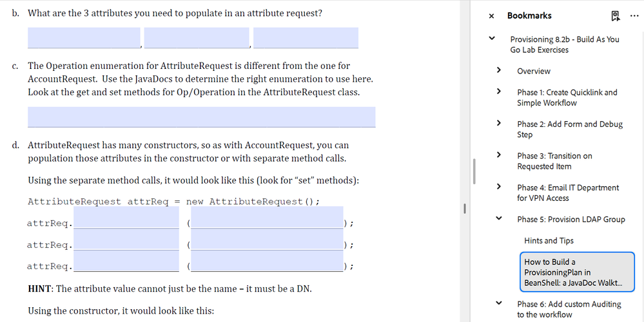This screenshot has width=644, height=322.
Task: Open the Hints and Tips bookmark
Action: 549,241
